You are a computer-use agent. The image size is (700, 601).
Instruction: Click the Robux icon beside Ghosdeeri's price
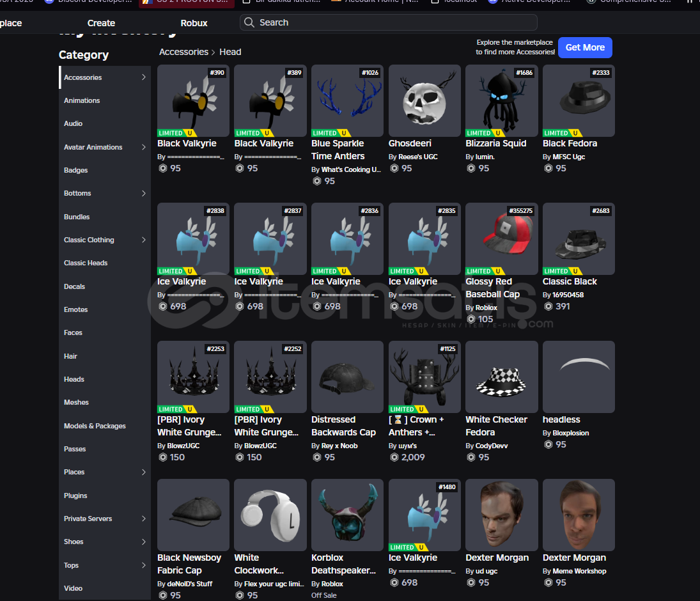(394, 168)
